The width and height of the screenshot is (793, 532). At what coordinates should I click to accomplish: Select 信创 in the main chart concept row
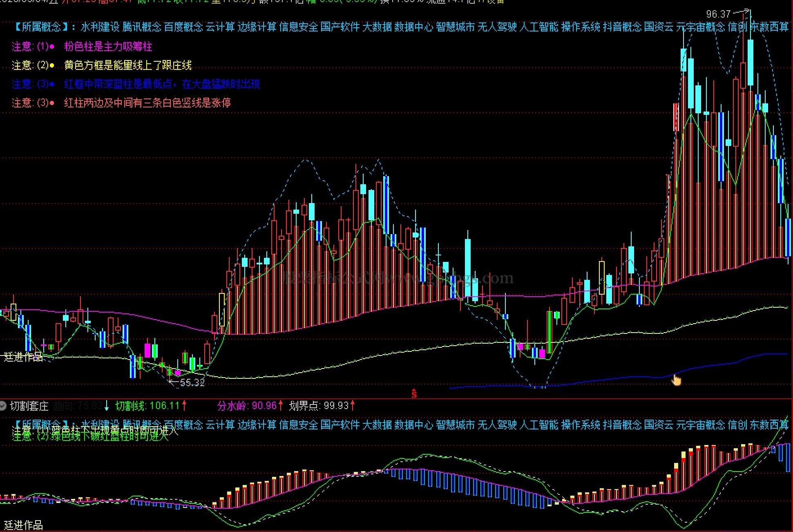coord(737,27)
